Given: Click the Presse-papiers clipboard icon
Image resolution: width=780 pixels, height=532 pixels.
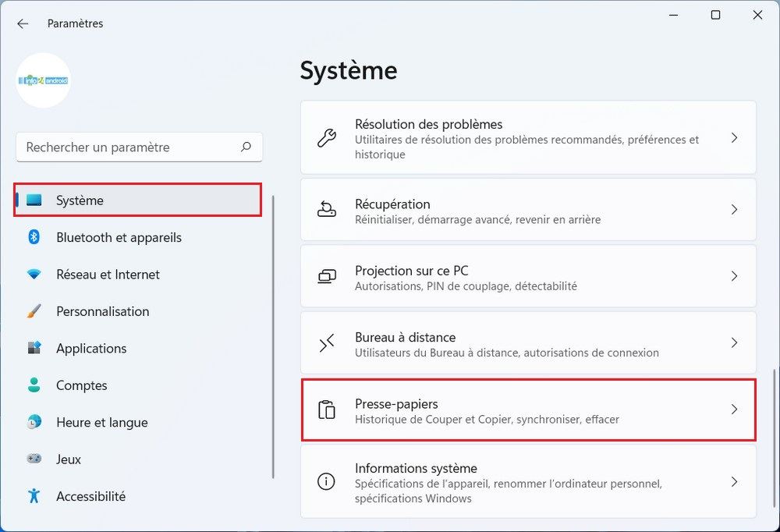Looking at the screenshot, I should point(326,410).
